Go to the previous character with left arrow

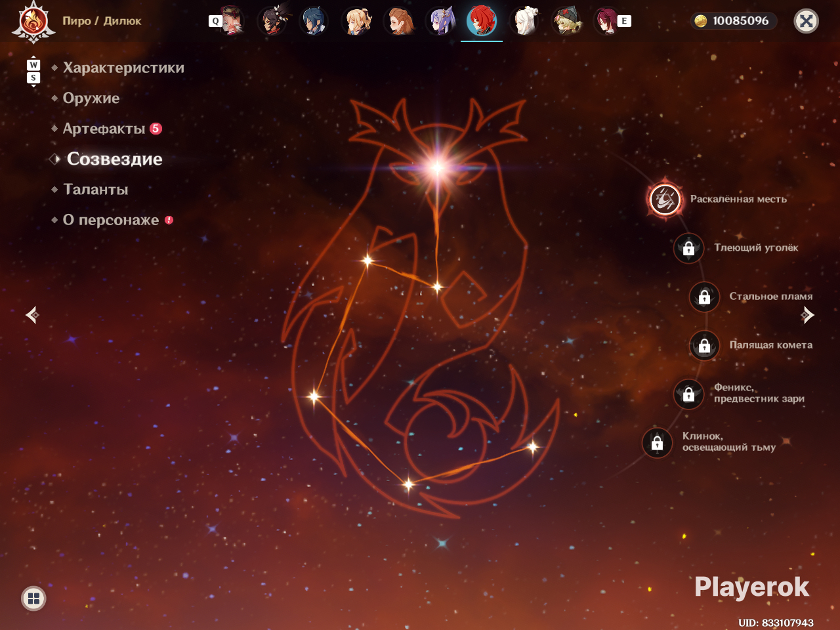(32, 315)
